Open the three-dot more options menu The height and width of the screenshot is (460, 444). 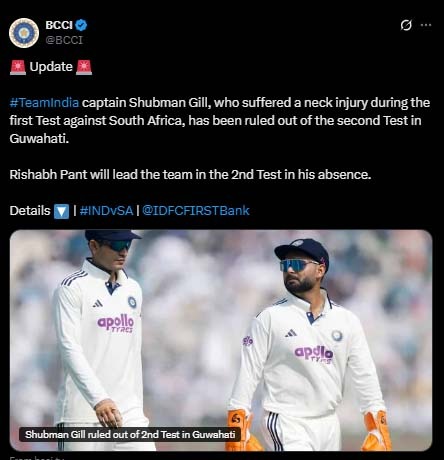(426, 25)
